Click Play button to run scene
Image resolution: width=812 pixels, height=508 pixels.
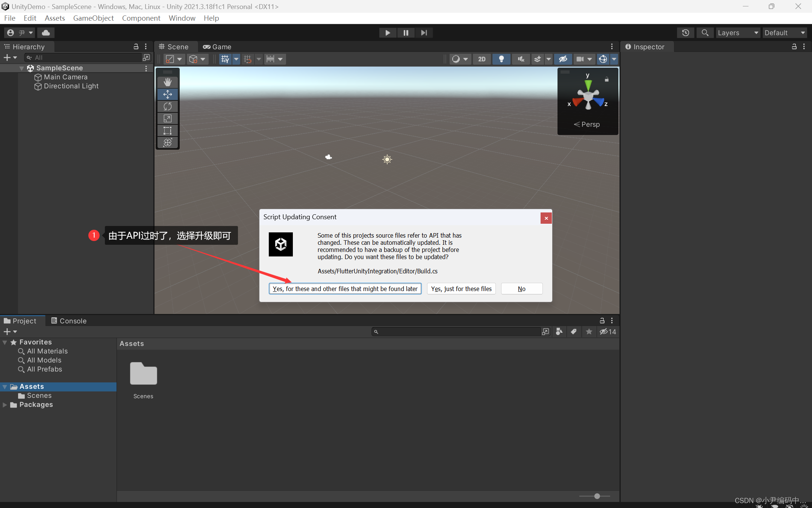[388, 32]
